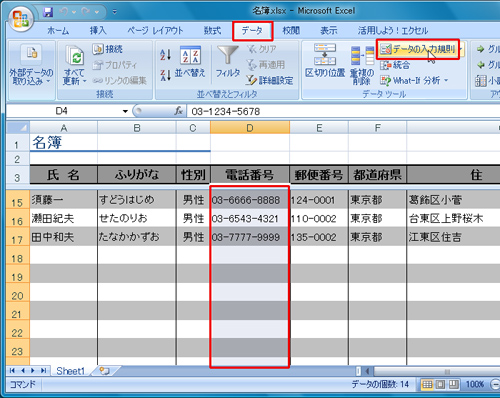Click the 再適用 button
The width and height of the screenshot is (500, 398).
[265, 65]
